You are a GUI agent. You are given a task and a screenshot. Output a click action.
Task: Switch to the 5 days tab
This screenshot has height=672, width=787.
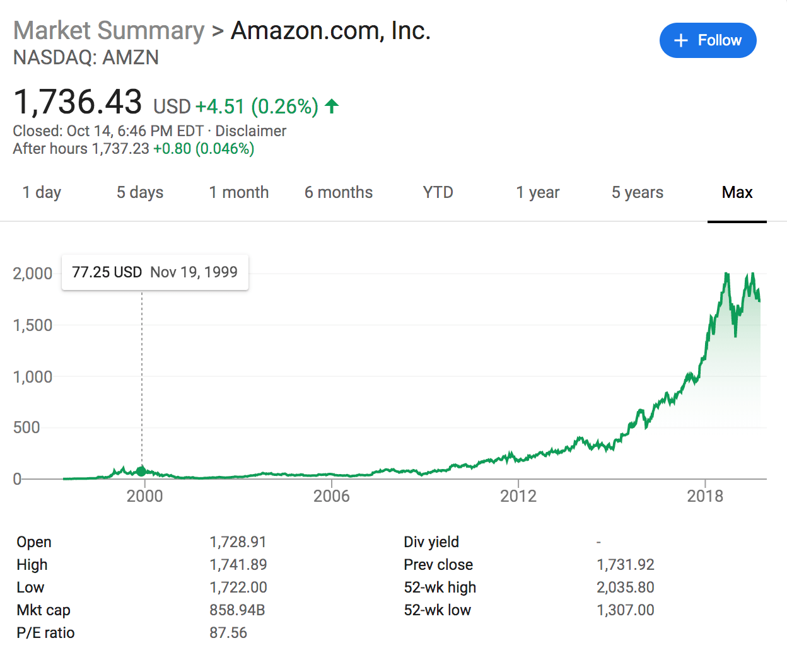[x=140, y=192]
